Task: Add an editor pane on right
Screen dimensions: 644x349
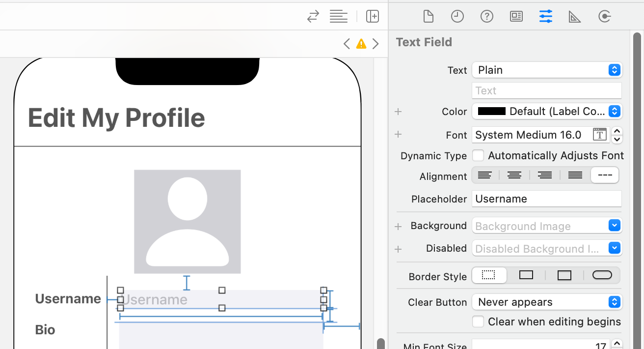Action: 373,16
